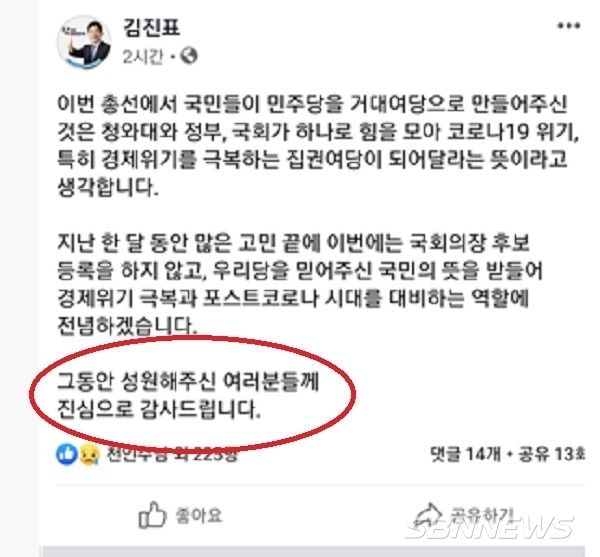Like the post with the 좋아요 label
600x557 pixels.
click(x=199, y=515)
